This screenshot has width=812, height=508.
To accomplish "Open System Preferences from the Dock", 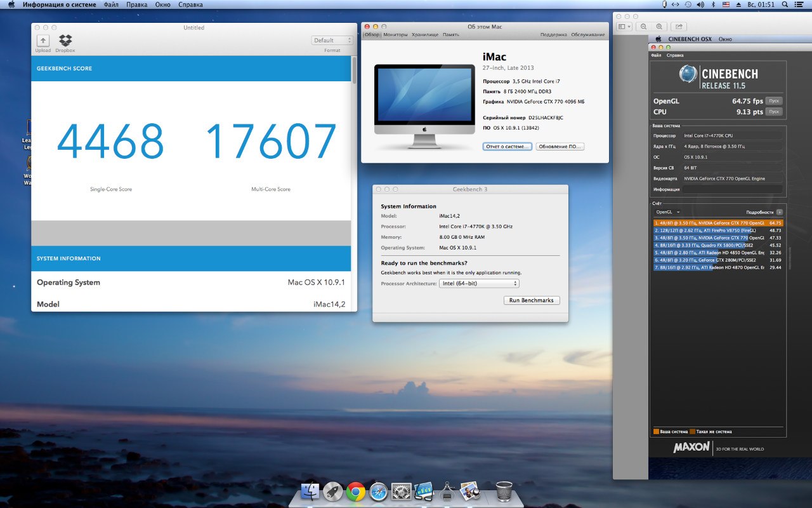I will pyautogui.click(x=401, y=491).
